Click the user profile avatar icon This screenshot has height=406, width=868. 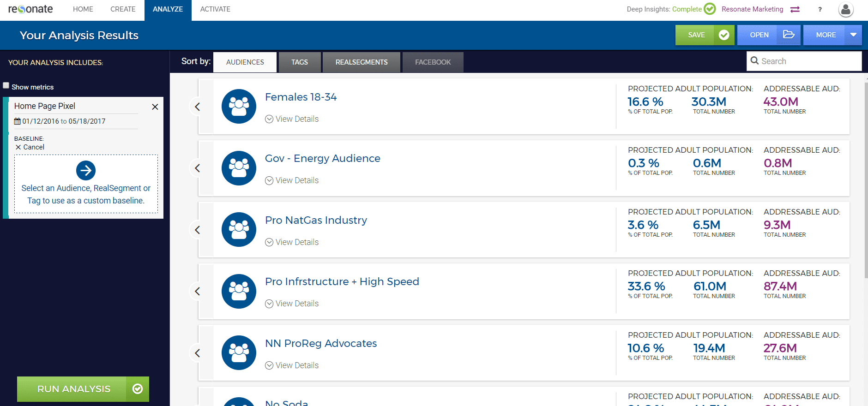pos(845,10)
